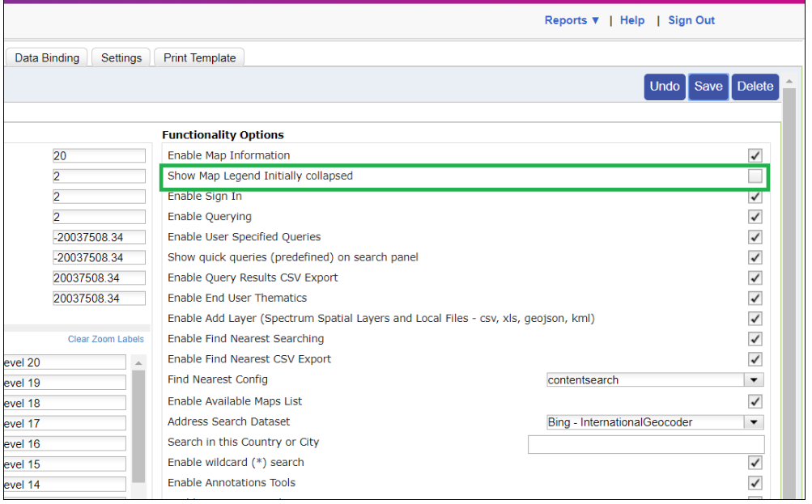Disable Enable Map Information
Viewport: 812px width, 504px height.
[755, 155]
